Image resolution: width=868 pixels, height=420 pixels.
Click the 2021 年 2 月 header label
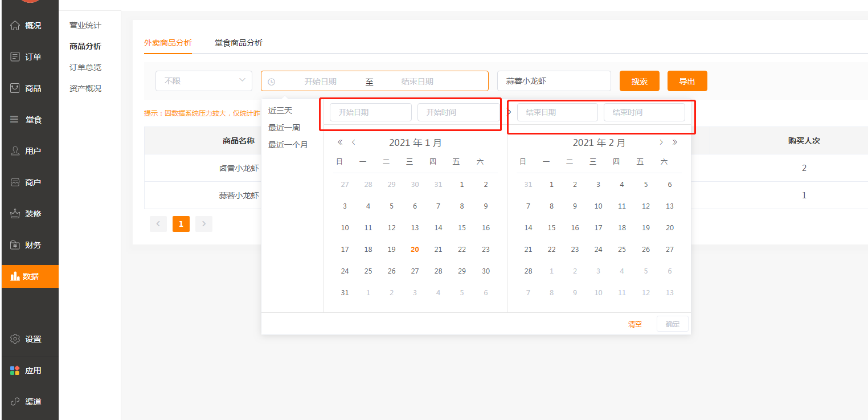click(599, 142)
